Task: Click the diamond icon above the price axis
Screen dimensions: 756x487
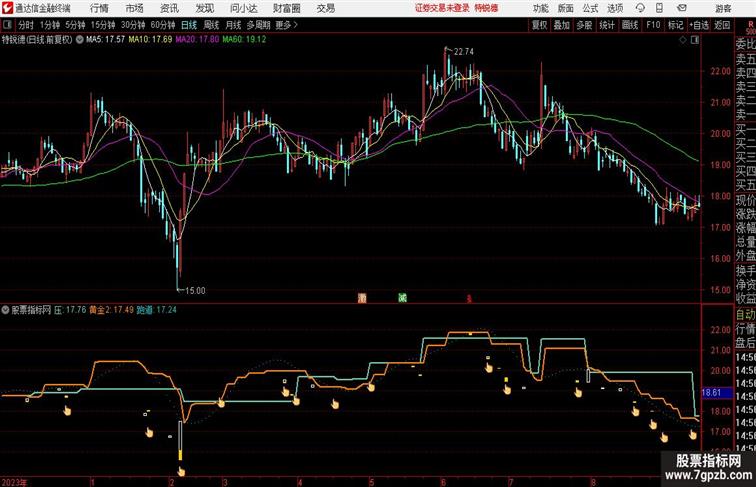Action: point(683,40)
